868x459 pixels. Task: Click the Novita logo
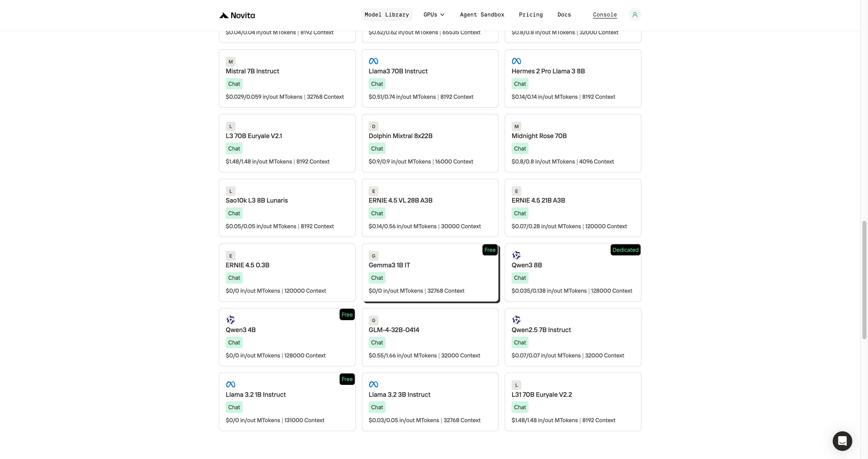(237, 15)
